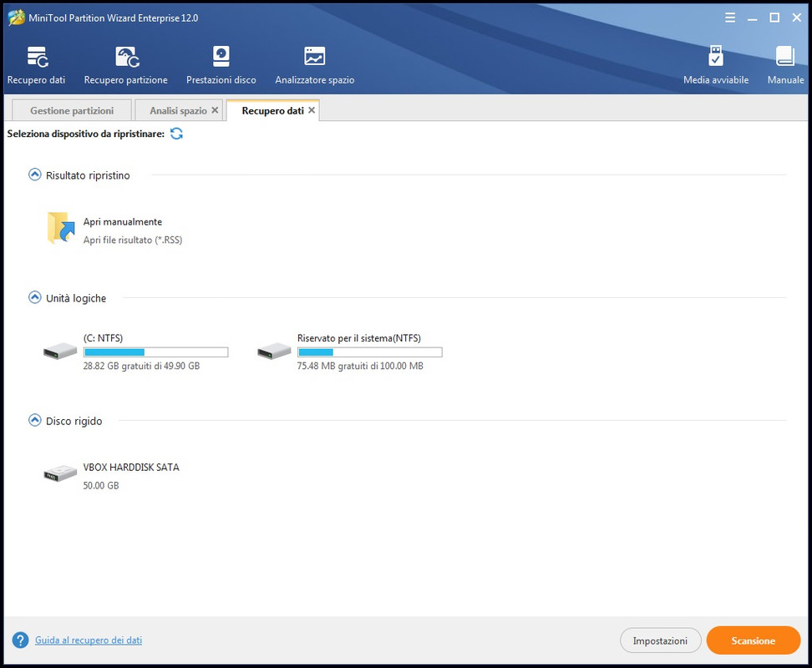Click the Unità logiche heading
Image resolution: width=812 pixels, height=668 pixels.
(76, 298)
